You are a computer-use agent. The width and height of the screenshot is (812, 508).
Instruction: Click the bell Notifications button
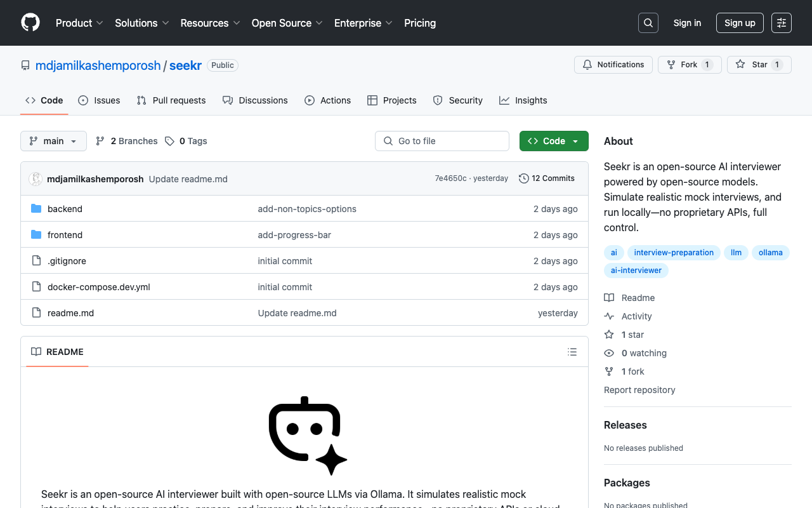[x=613, y=65]
